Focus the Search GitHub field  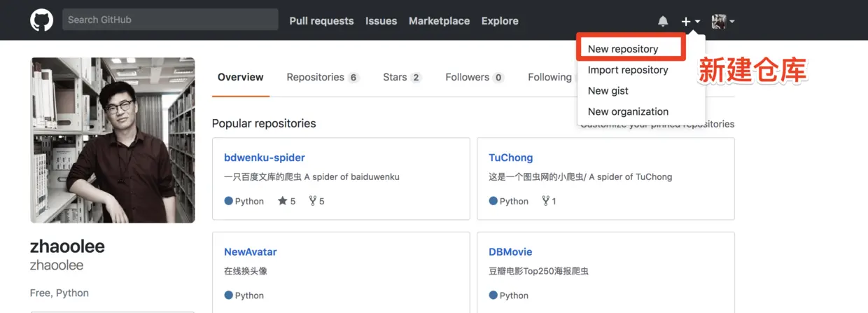tap(170, 20)
